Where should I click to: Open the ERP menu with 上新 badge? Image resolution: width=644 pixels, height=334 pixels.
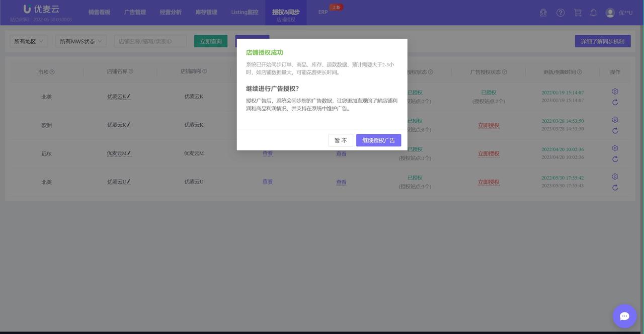click(x=323, y=12)
